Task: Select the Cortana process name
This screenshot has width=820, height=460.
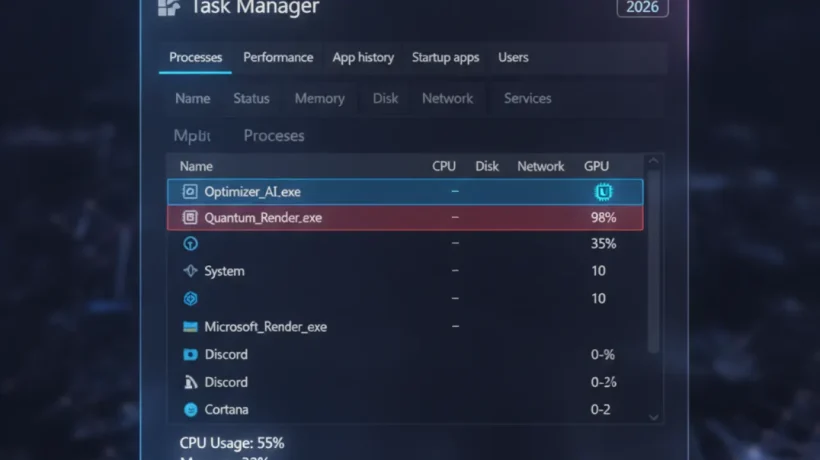Action: coord(226,410)
